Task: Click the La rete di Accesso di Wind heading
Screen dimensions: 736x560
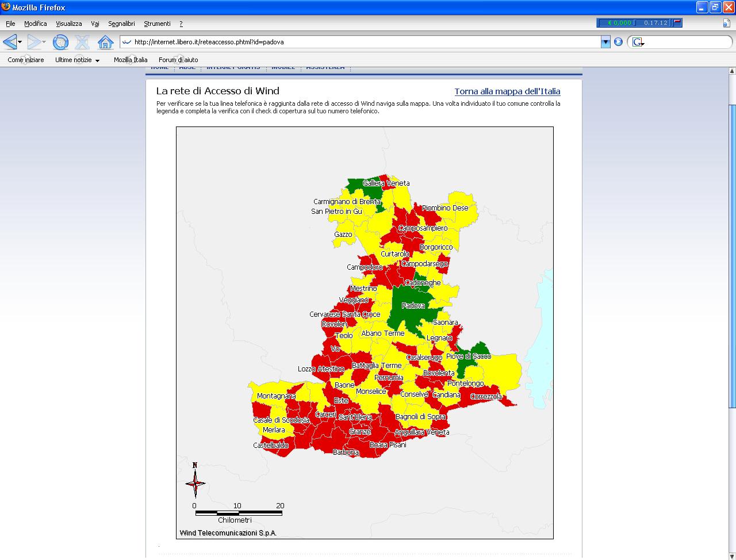Action: (x=217, y=91)
